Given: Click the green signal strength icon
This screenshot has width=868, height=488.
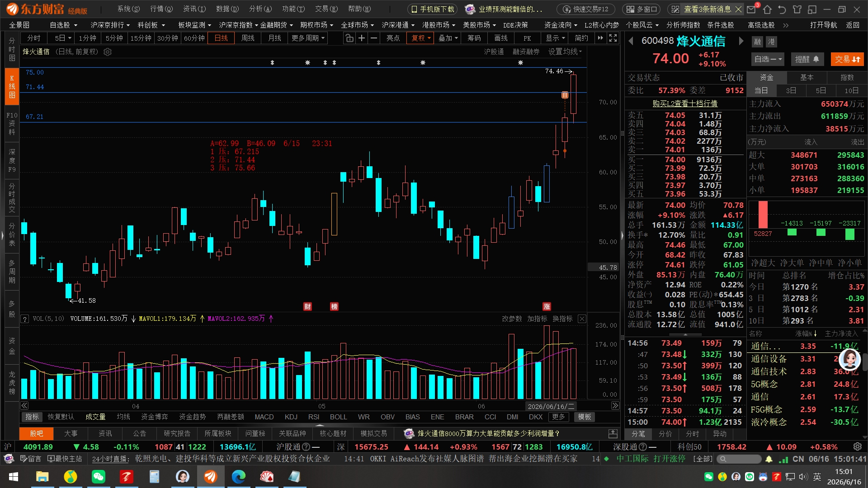Looking at the screenshot, I should tap(783, 459).
